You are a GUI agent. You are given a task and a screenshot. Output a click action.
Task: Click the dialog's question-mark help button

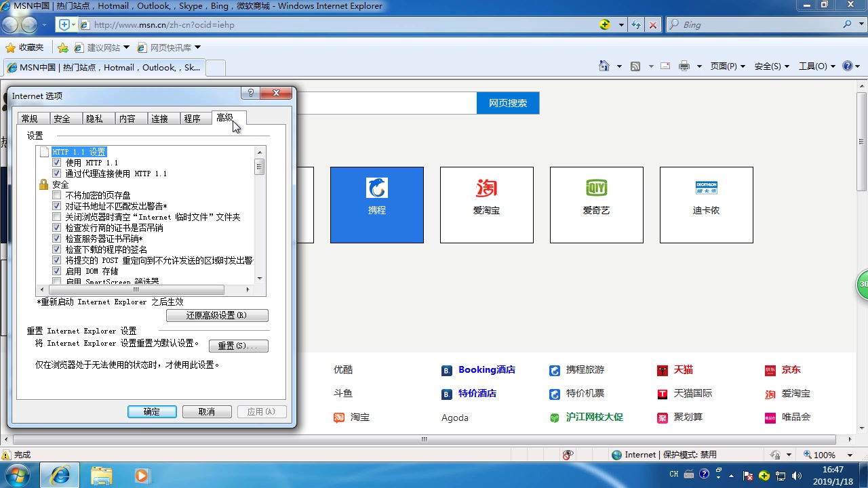point(250,93)
